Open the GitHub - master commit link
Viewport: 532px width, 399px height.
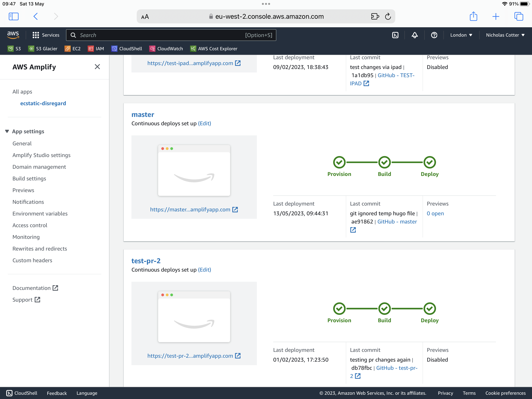tap(397, 222)
